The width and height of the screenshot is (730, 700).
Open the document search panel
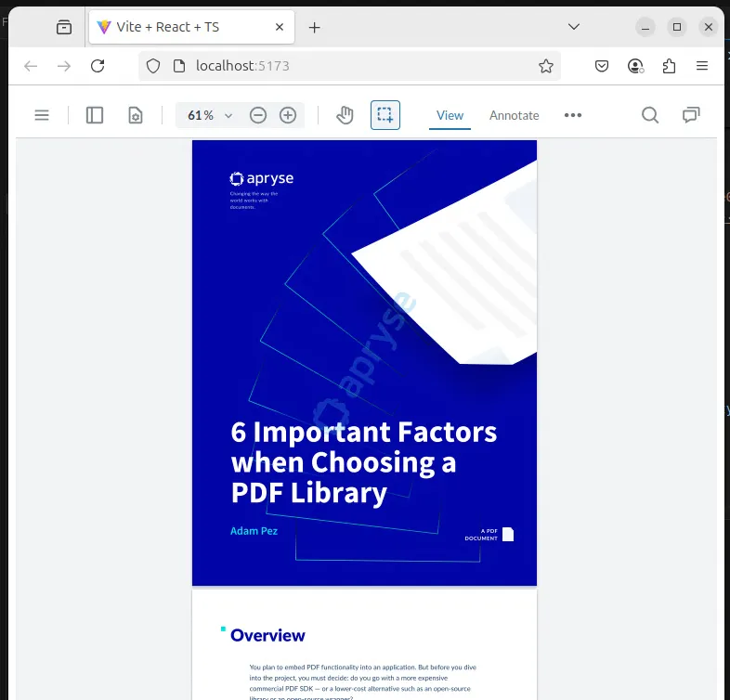(650, 115)
